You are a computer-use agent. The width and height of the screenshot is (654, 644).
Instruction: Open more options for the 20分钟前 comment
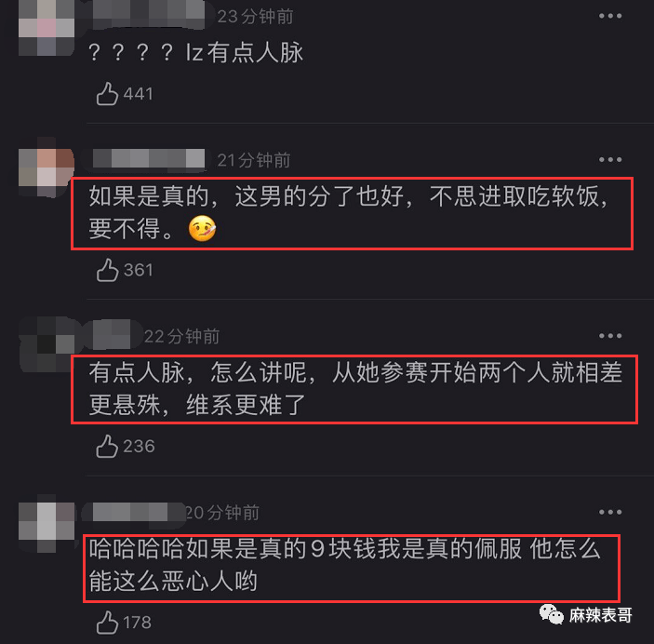coord(610,512)
